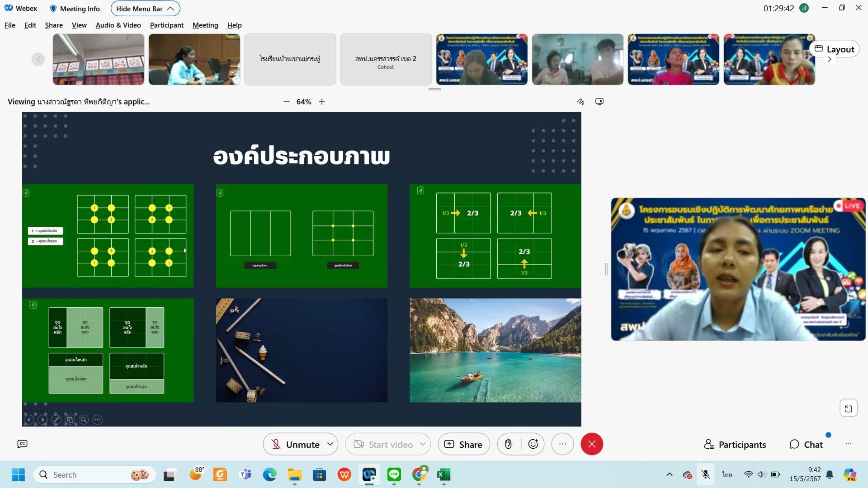Toggle Hide Menu Bar button

point(145,9)
